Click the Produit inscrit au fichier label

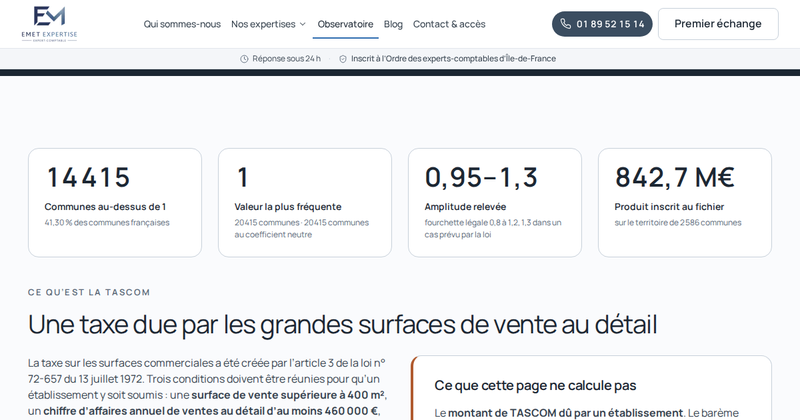point(669,207)
